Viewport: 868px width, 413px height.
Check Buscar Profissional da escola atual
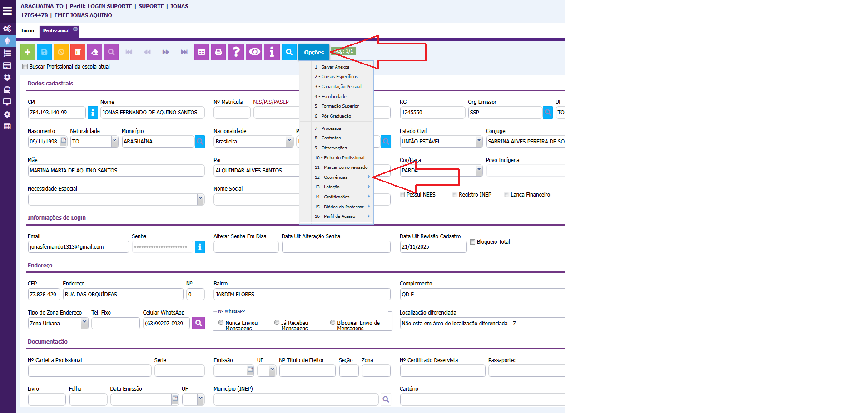pos(25,67)
